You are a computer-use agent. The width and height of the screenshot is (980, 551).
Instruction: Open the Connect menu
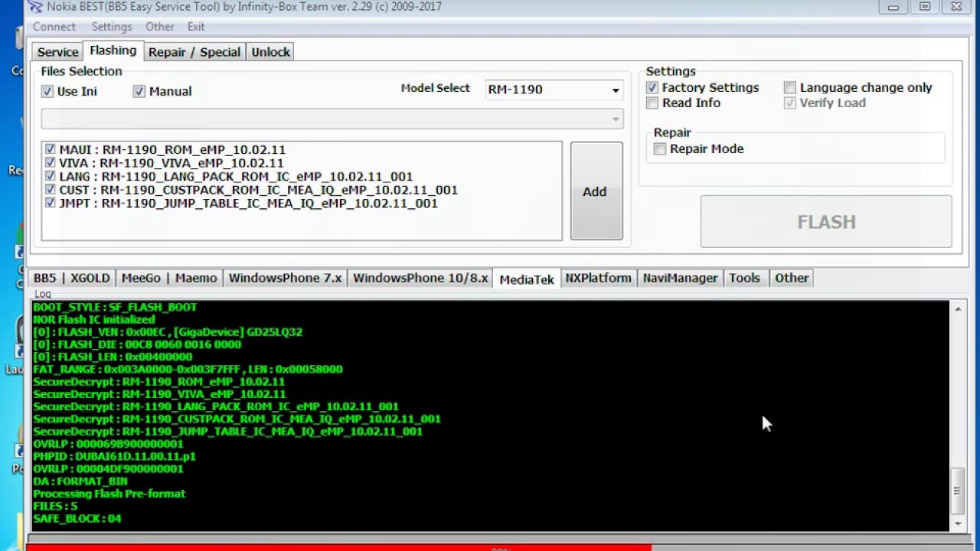point(54,27)
